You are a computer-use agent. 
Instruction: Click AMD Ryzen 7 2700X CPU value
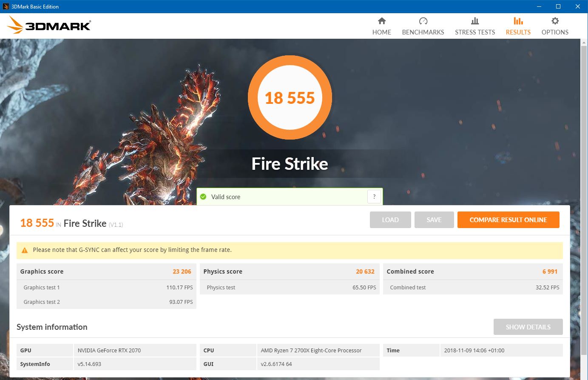[x=311, y=351]
